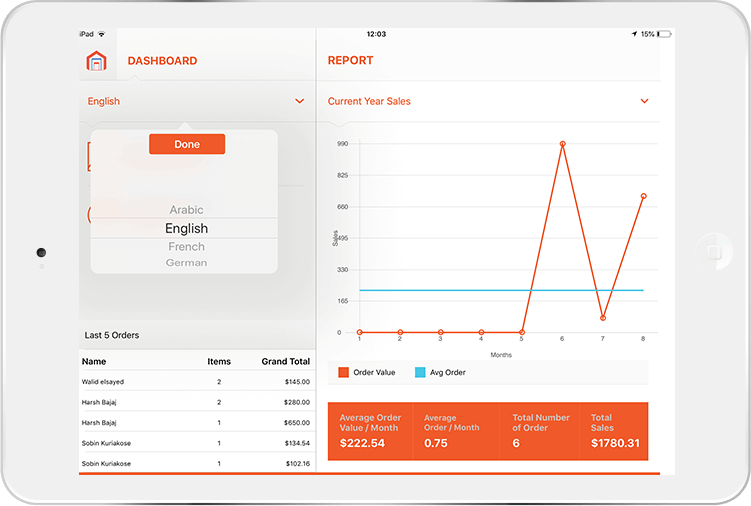Click the iPad home button
Screen dimensions: 751x506
point(714,252)
